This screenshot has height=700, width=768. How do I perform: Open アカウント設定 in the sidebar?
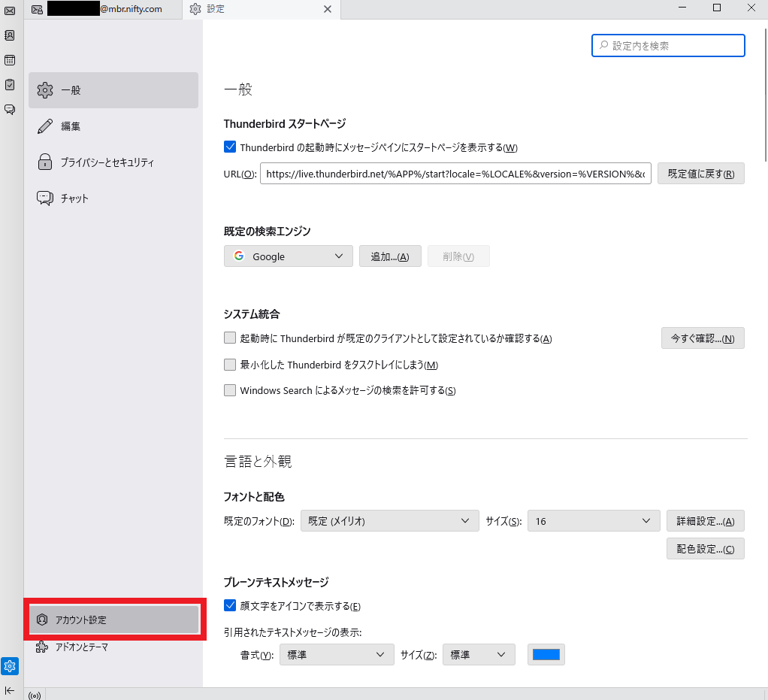click(114, 620)
